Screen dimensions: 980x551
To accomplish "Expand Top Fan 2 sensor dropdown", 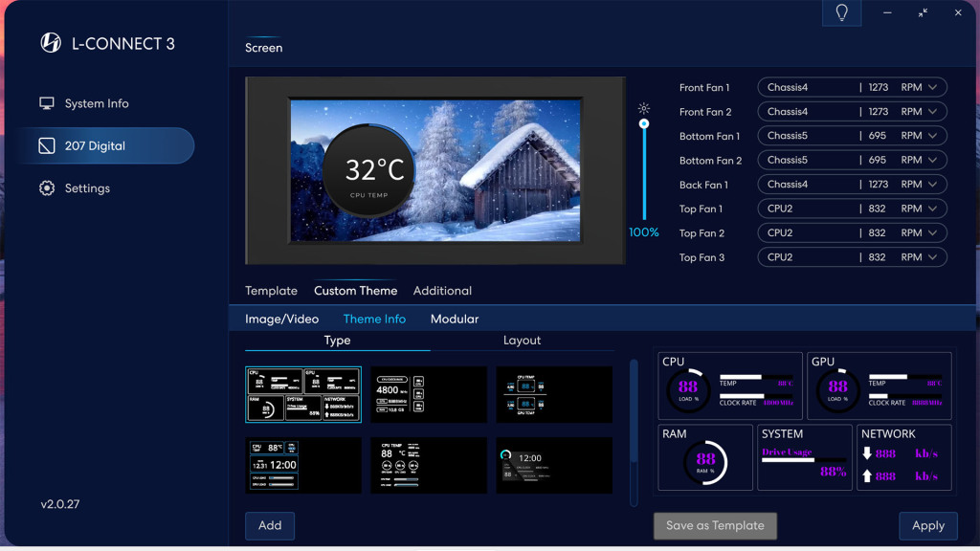I will (852, 233).
